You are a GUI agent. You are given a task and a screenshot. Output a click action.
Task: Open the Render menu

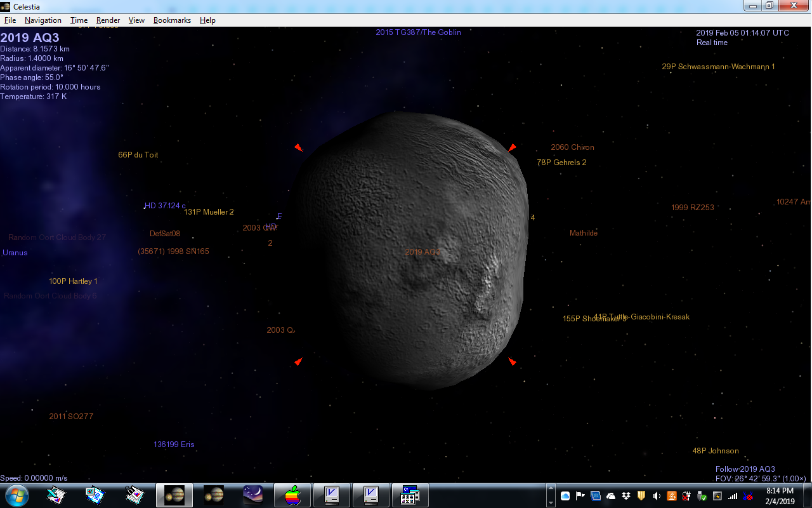(x=108, y=20)
